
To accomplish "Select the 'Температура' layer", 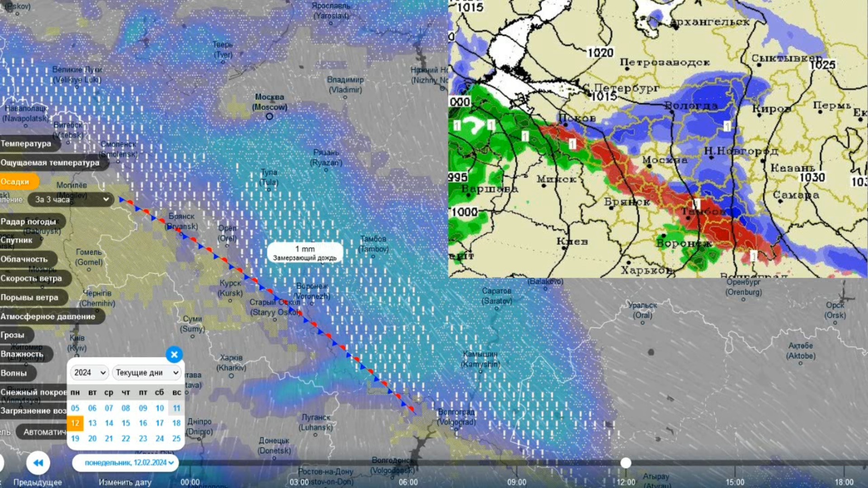I will (x=26, y=144).
